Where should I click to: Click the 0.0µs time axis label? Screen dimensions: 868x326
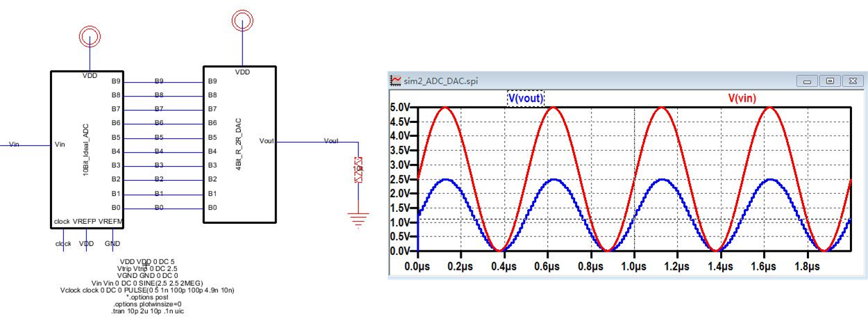click(x=418, y=266)
